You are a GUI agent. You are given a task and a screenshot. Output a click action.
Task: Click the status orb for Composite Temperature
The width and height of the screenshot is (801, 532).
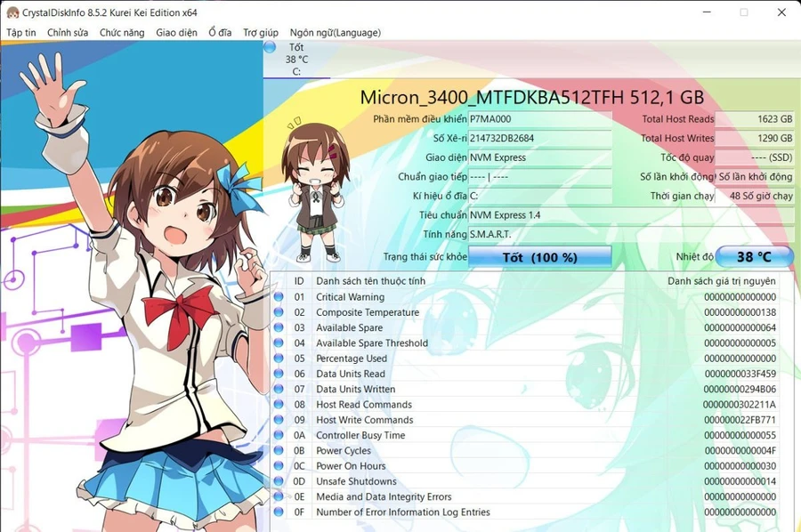point(279,312)
